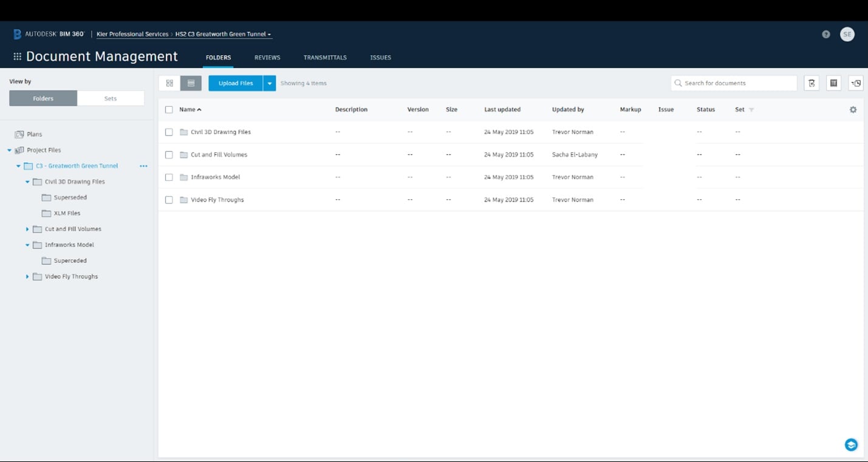Open the HS2 C3 Greatworth Green Tunnel project dropdown

(224, 34)
